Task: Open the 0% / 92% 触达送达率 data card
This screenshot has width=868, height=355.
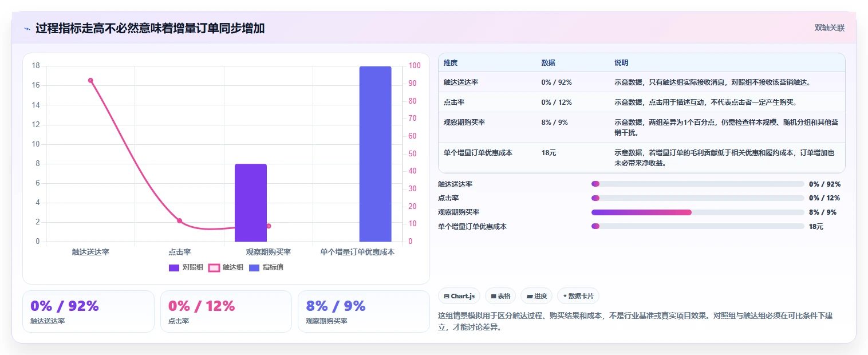Action: [x=89, y=311]
